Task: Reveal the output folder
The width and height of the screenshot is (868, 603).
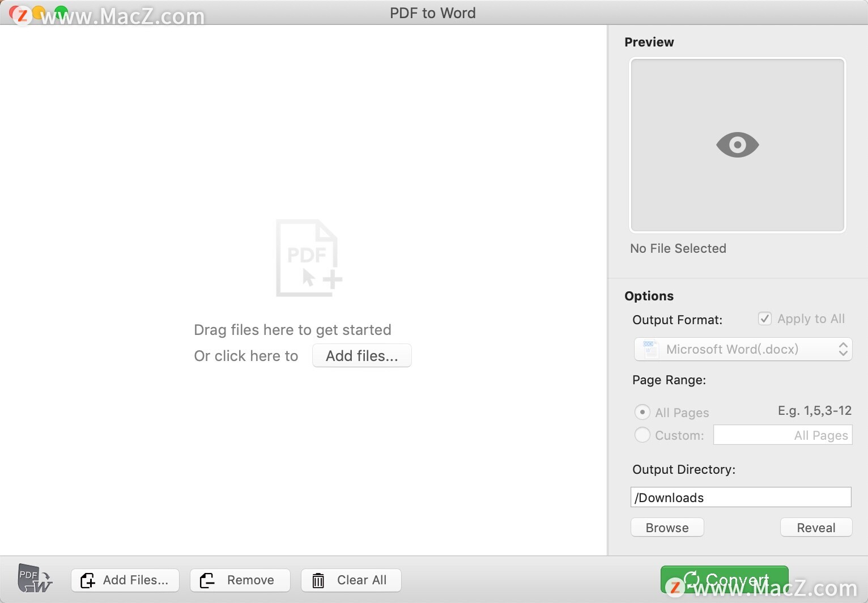Action: pyautogui.click(x=816, y=528)
